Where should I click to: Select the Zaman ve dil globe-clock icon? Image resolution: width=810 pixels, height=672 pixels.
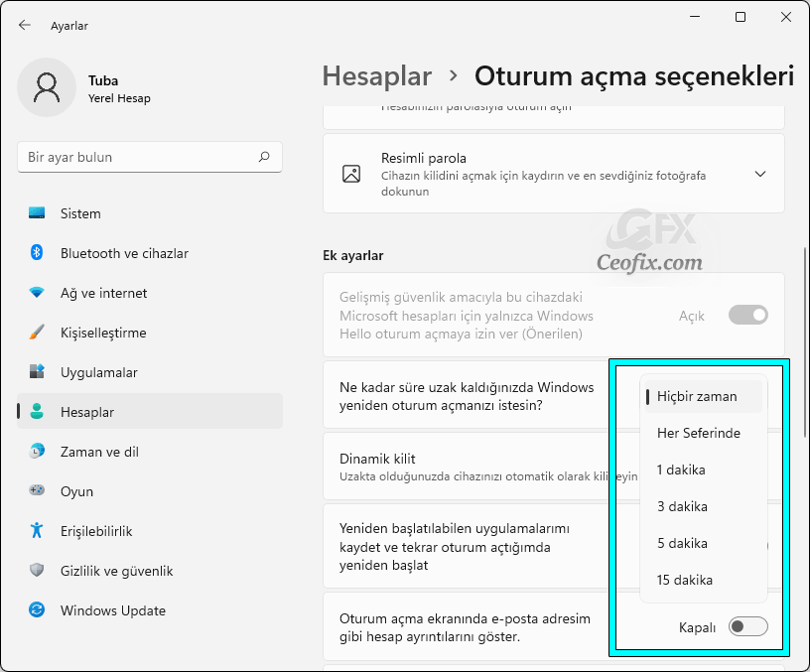coord(37,452)
